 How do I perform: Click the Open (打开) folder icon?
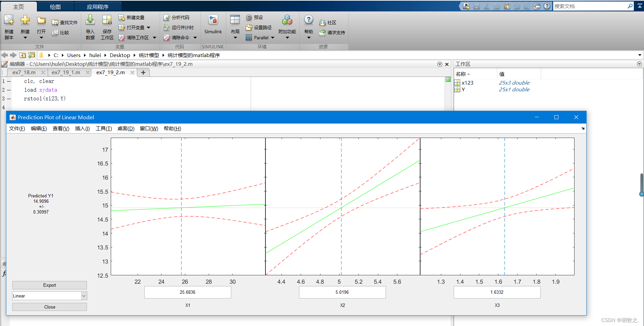[41, 20]
